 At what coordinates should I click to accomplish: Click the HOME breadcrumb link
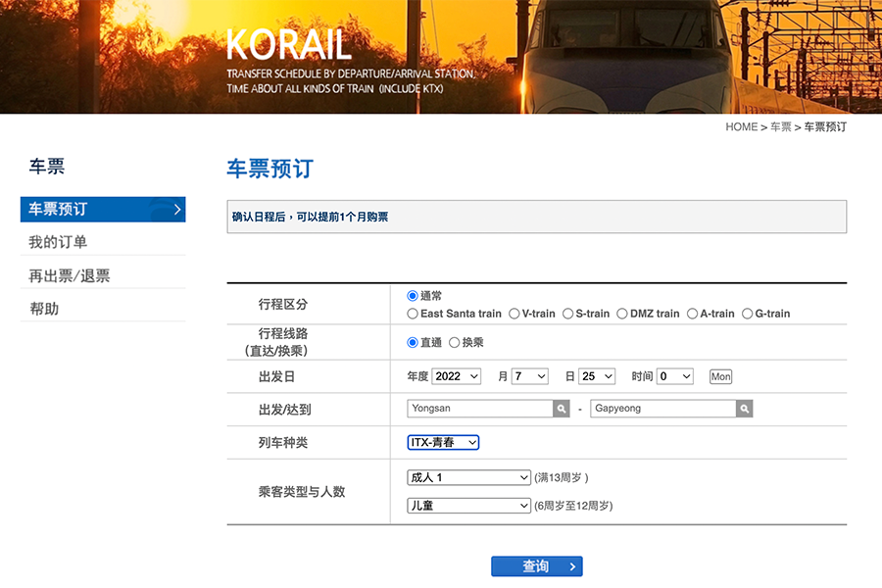tap(741, 127)
